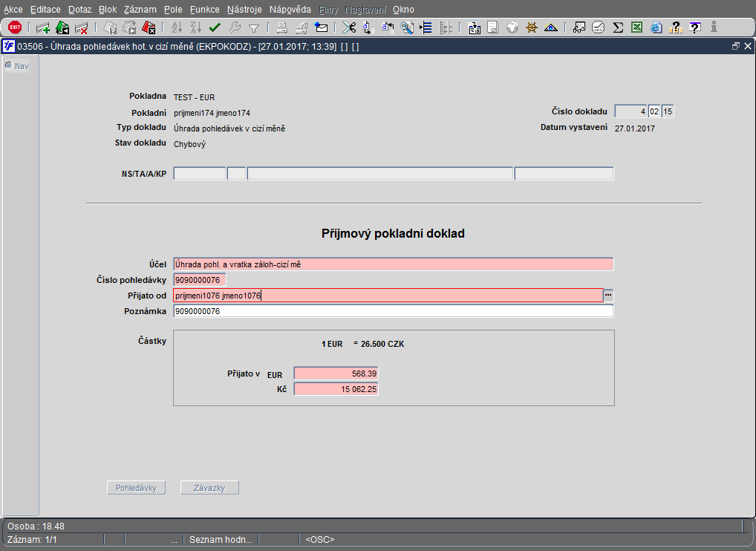Image resolution: width=756 pixels, height=551 pixels.
Task: Click the stacked printers icon
Action: (302, 28)
